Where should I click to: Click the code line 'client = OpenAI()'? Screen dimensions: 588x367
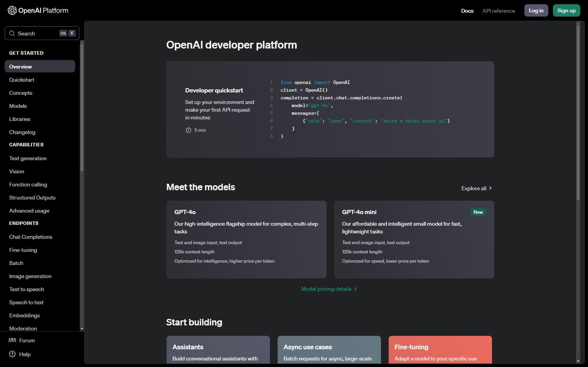304,90
